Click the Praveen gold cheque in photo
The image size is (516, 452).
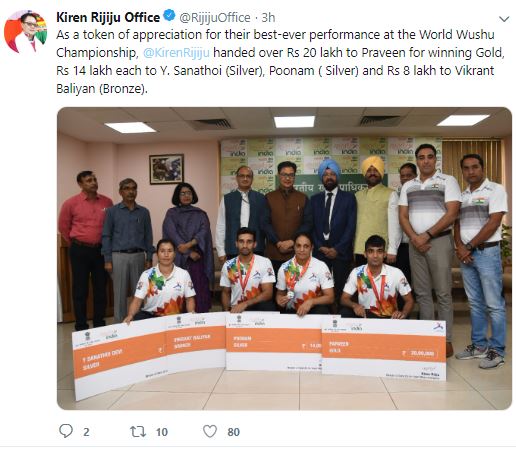coord(384,348)
